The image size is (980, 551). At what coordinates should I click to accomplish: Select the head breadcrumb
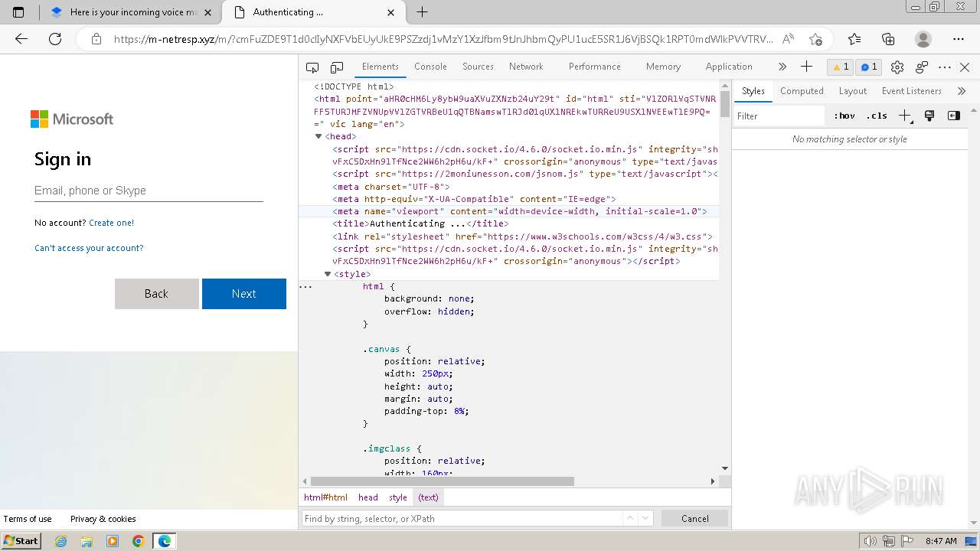point(368,497)
